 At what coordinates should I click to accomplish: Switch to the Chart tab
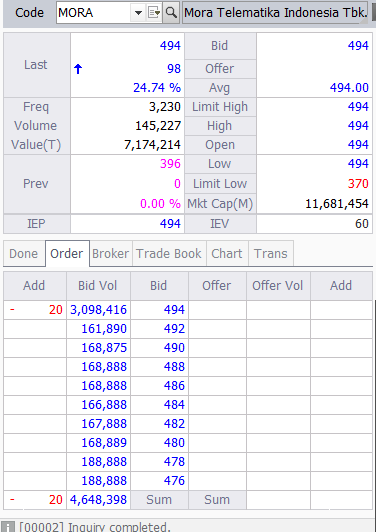pos(227,253)
